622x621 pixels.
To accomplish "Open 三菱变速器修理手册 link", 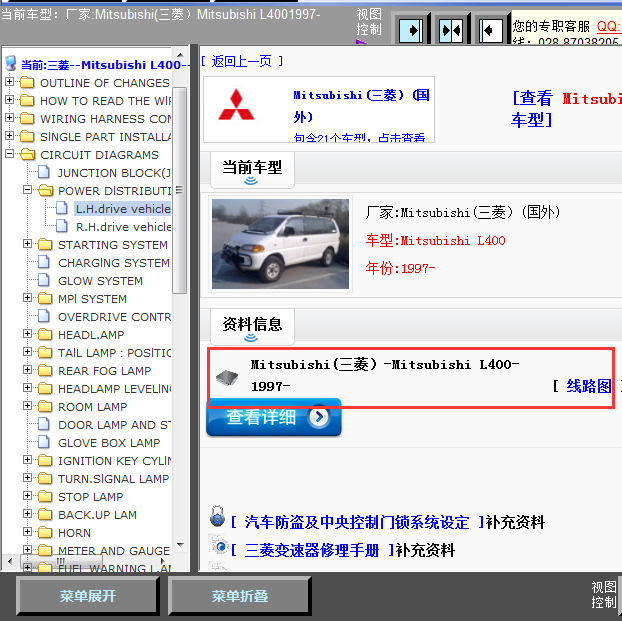I will (312, 550).
